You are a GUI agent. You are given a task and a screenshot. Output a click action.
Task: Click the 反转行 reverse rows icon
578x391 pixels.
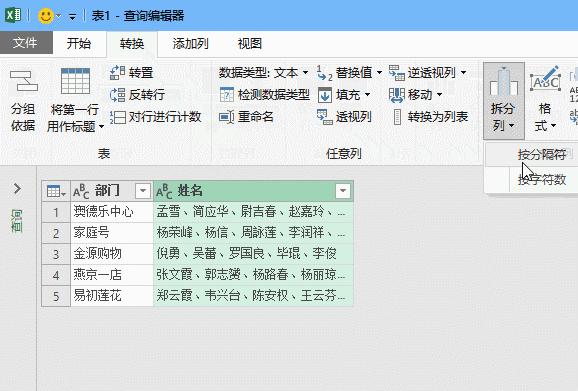pyautogui.click(x=117, y=95)
